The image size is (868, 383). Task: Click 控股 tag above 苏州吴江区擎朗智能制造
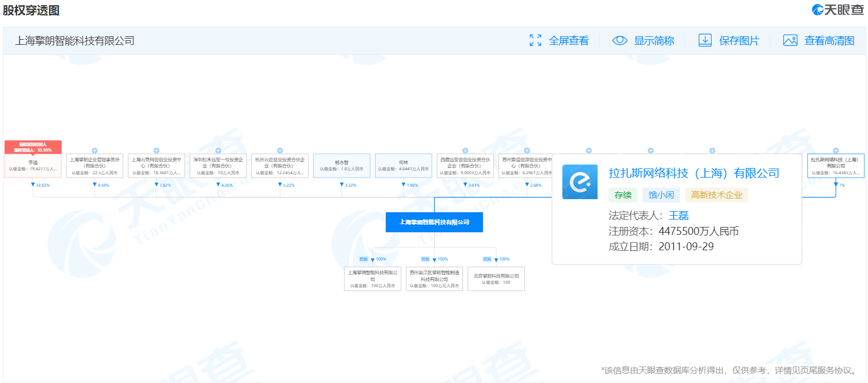425,259
